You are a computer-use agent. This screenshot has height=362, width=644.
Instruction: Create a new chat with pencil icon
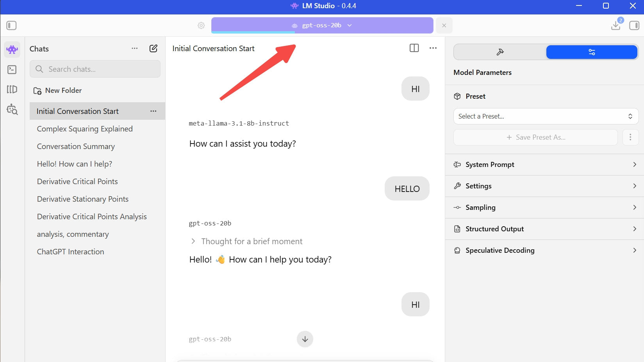(x=153, y=48)
